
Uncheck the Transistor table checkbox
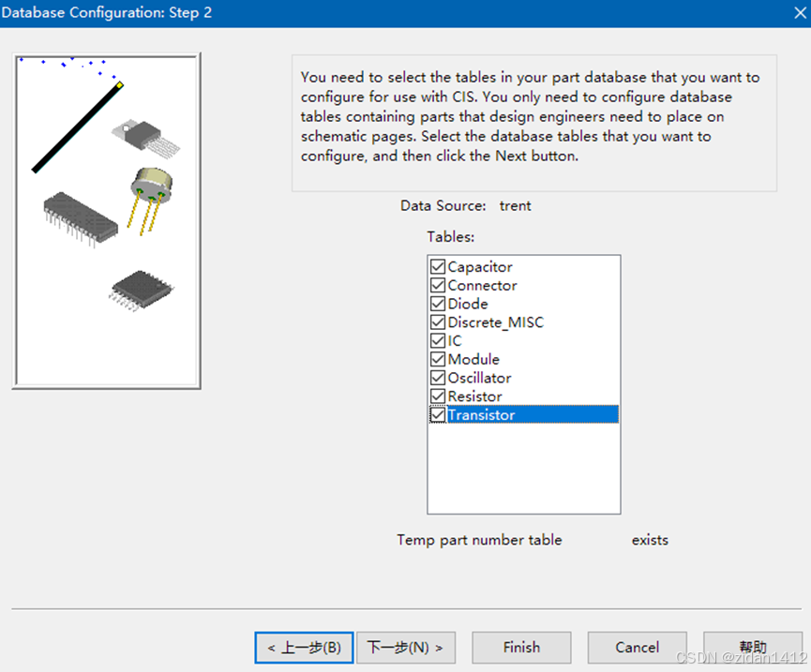pos(438,415)
